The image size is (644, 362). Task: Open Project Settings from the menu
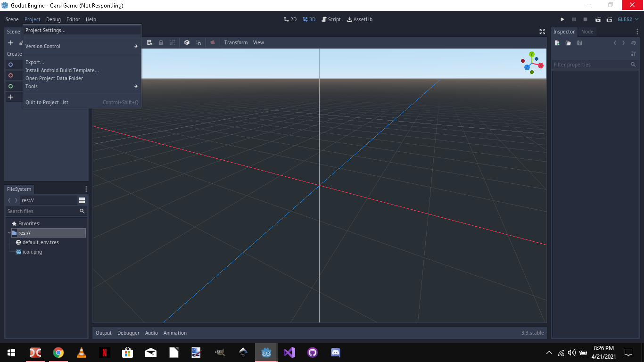tap(45, 30)
